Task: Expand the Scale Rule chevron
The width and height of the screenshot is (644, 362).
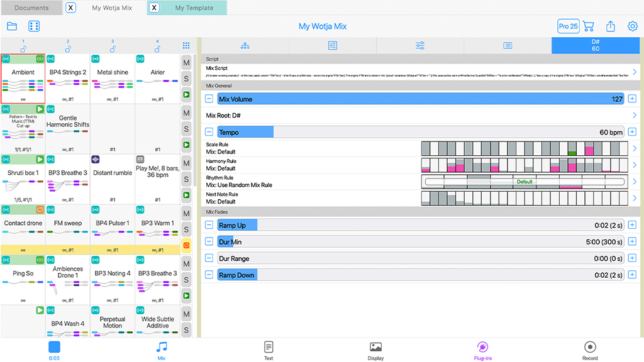Action: (x=634, y=149)
